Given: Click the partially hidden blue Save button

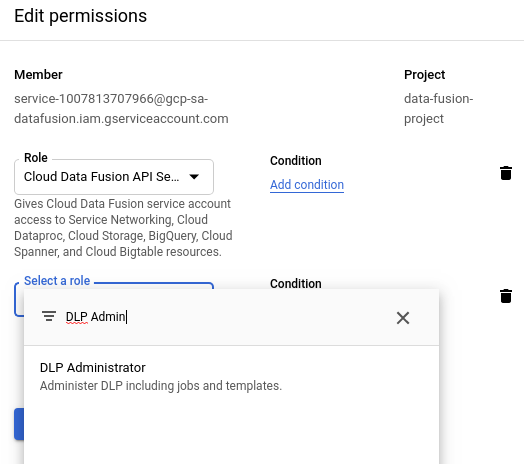Looking at the screenshot, I should [x=19, y=424].
